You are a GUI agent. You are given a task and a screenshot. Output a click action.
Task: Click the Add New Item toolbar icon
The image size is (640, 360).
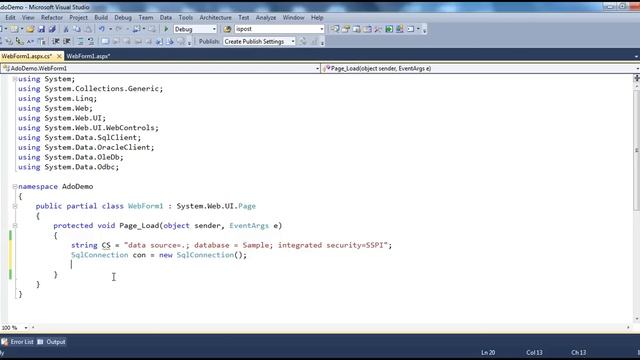pos(15,29)
